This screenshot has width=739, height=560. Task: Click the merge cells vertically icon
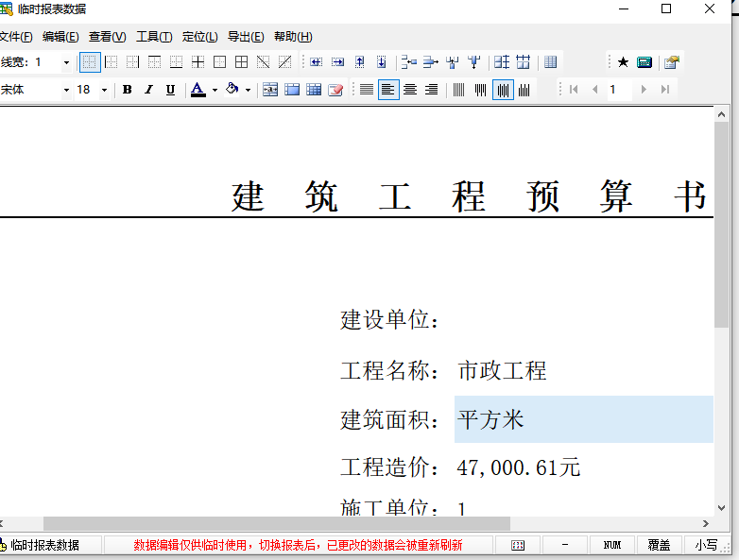coord(453,62)
